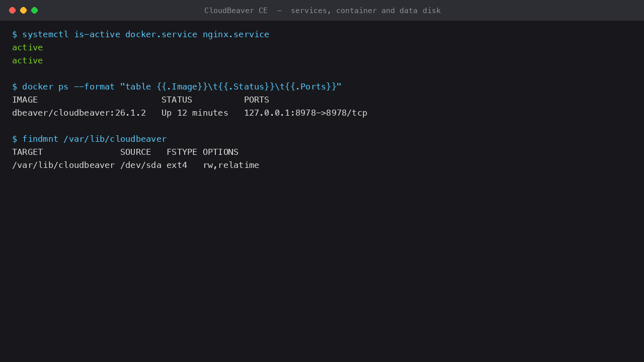
Task: Click the IMAGE column header
Action: pos(25,100)
